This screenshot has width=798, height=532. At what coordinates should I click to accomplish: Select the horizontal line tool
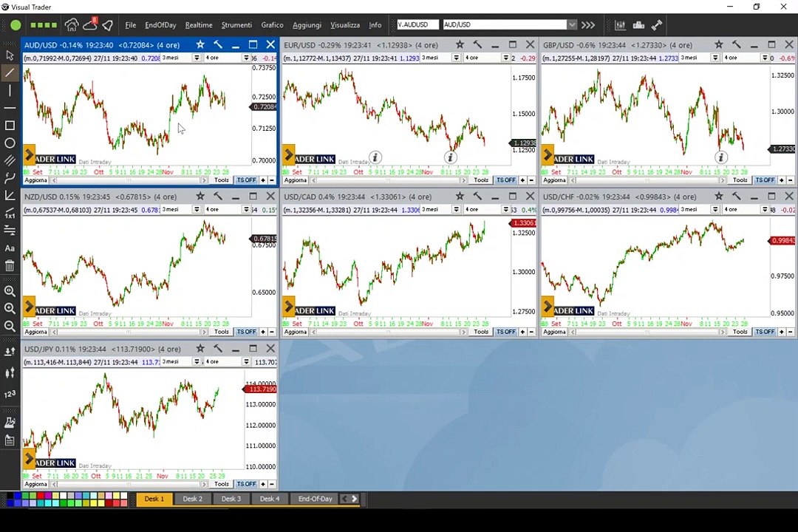pyautogui.click(x=10, y=108)
